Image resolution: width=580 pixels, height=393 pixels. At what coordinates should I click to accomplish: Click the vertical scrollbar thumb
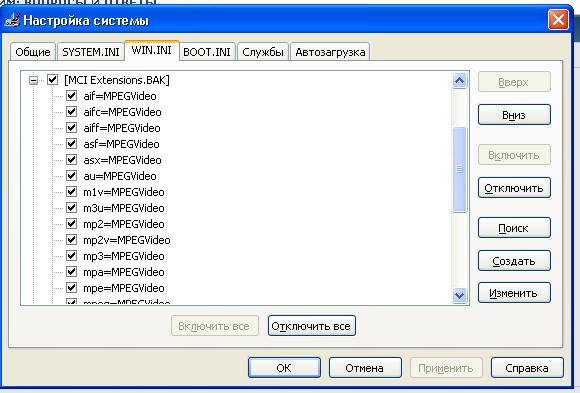(459, 169)
